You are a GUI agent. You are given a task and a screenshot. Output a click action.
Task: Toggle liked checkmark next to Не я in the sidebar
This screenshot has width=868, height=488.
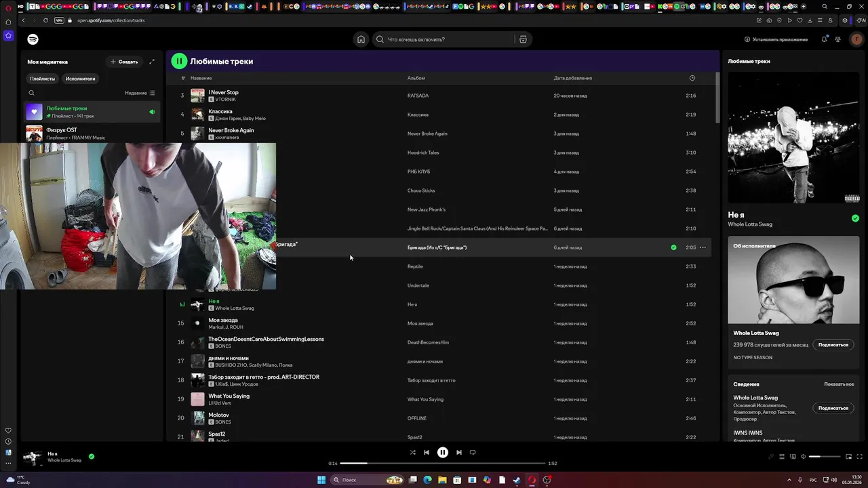click(x=855, y=218)
